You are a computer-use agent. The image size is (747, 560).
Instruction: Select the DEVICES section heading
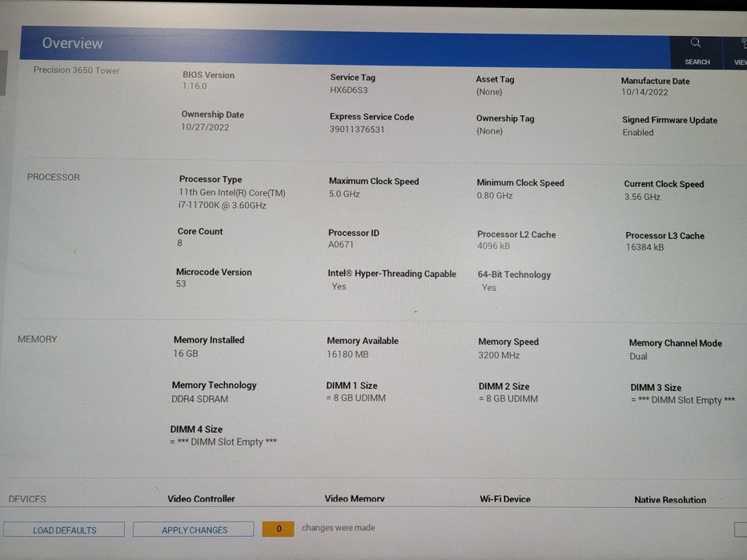click(x=27, y=499)
